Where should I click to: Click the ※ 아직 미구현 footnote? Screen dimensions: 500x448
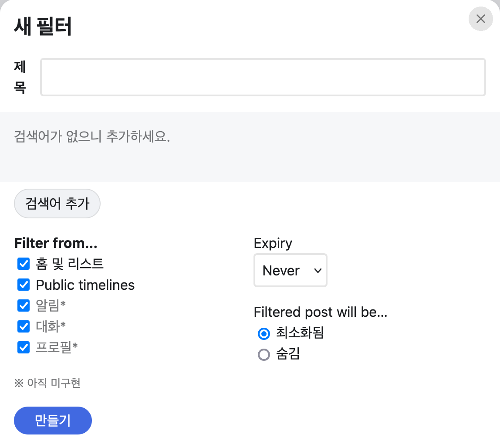tap(47, 383)
